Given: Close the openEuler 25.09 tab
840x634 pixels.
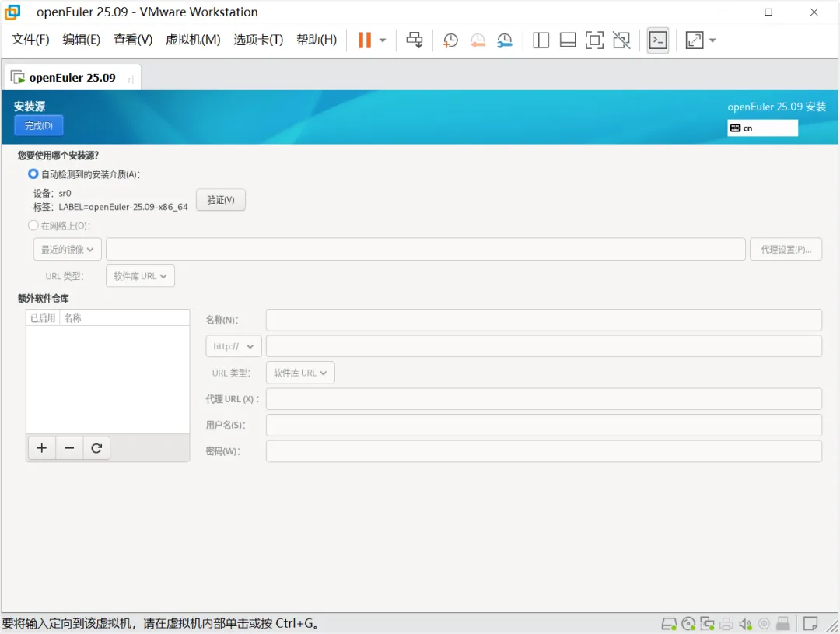Looking at the screenshot, I should [131, 79].
